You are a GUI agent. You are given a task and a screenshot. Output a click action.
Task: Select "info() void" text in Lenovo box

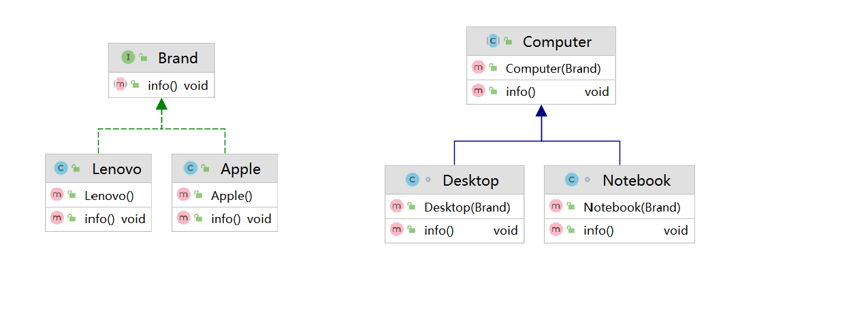pyautogui.click(x=115, y=219)
